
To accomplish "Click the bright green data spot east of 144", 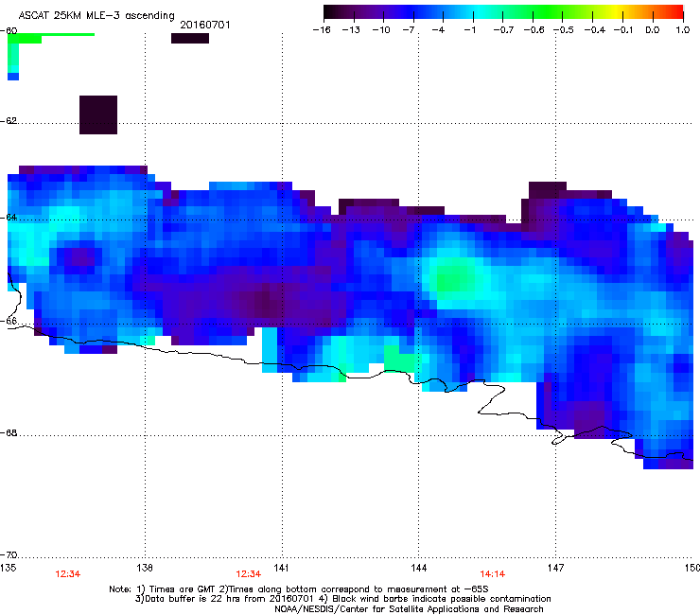I will 455,278.
